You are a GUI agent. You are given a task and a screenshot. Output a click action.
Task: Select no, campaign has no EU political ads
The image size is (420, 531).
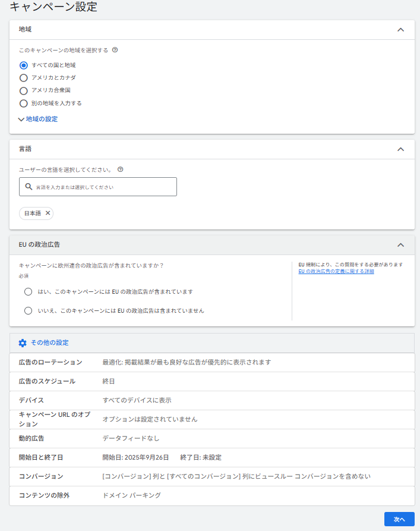tap(28, 310)
